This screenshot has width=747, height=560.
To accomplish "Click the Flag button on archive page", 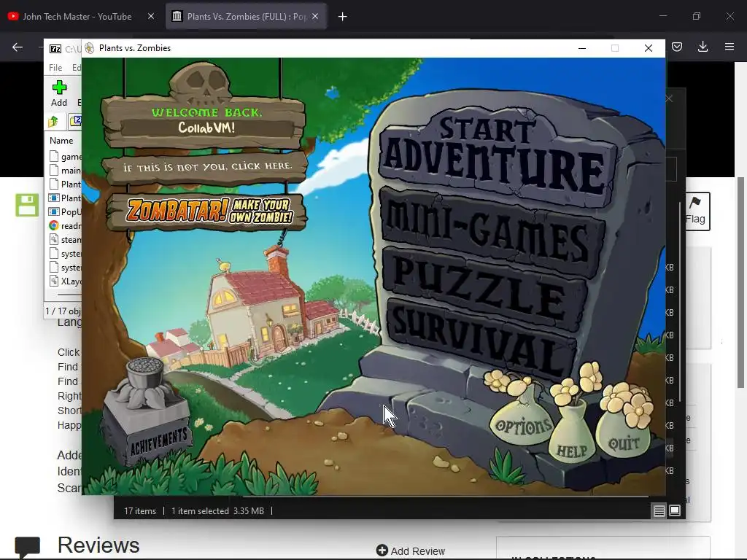I will coord(695,211).
